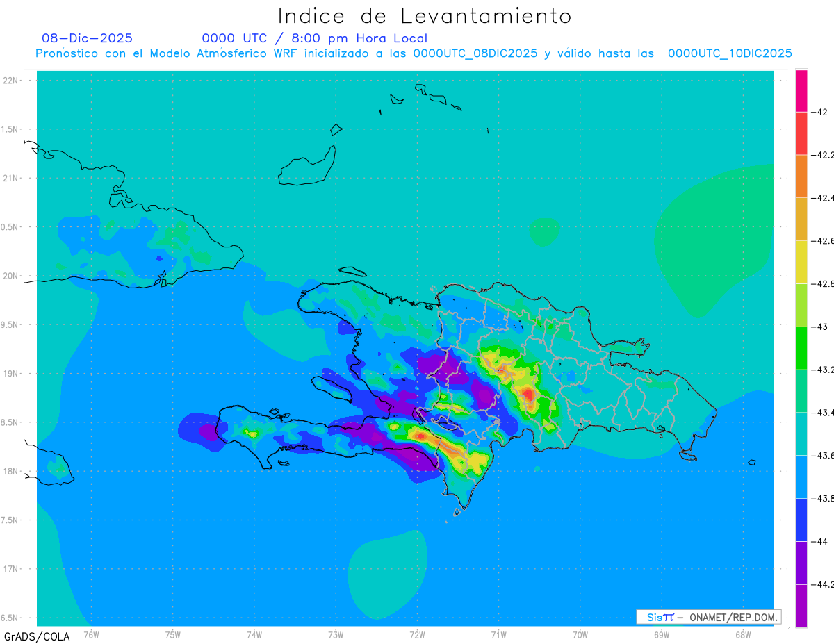Click the "GrADS/COLA" label
834x644 pixels.
click(x=37, y=636)
